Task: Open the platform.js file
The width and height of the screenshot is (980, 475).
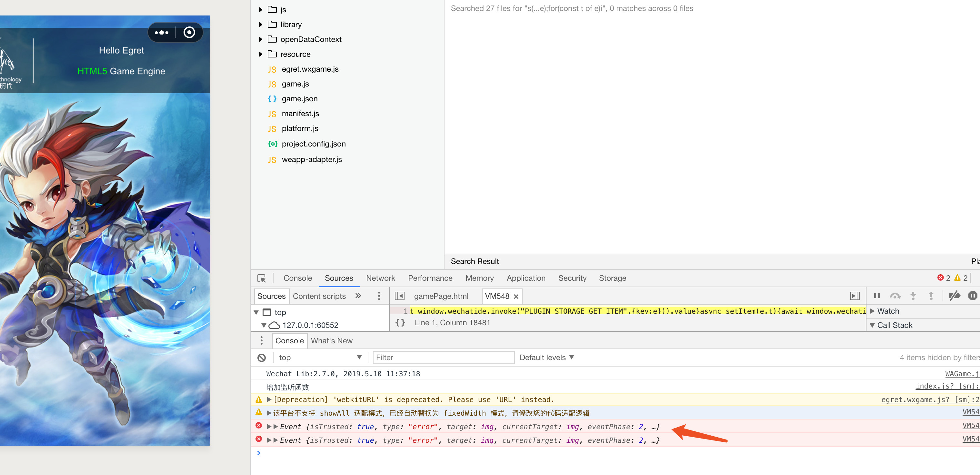Action: click(300, 129)
